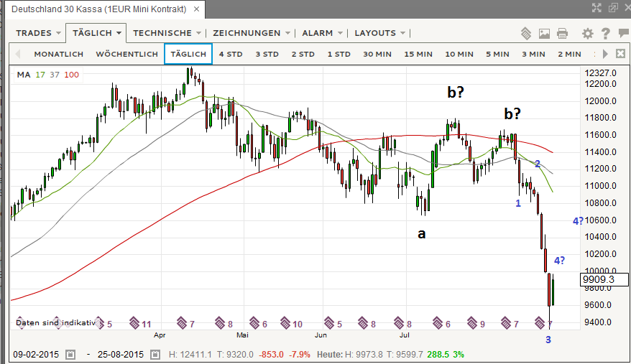Open start date calendar picker

click(70, 355)
